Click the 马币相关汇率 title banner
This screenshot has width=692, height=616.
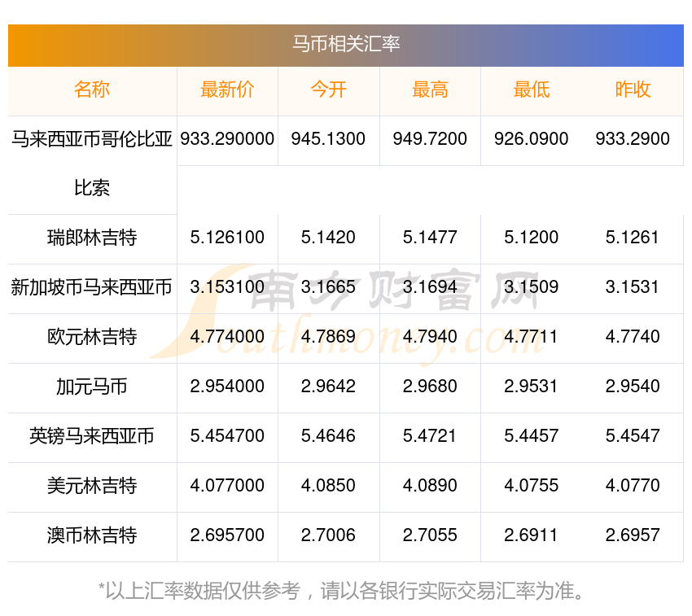point(346,44)
